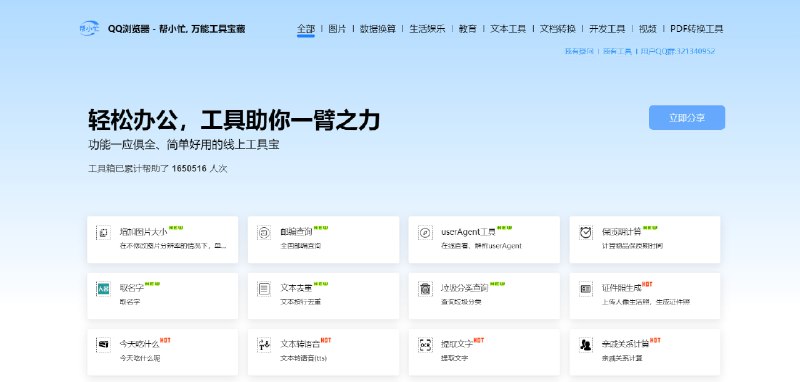Open the 我有工具 link

tap(617, 52)
